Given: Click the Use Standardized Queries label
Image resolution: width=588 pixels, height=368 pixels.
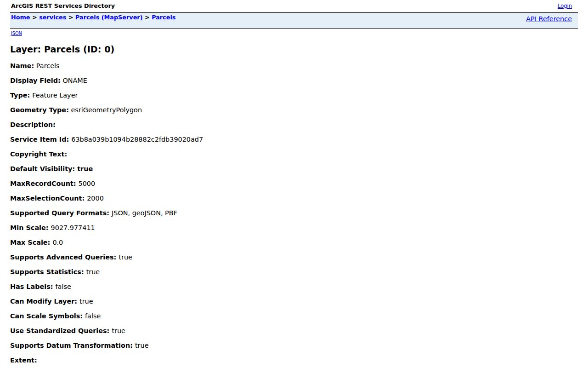Looking at the screenshot, I should coord(60,331).
